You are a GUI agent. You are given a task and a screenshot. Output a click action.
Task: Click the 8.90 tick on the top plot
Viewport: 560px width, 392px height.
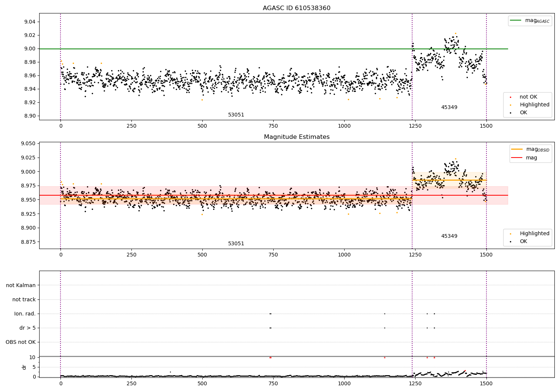29,116
